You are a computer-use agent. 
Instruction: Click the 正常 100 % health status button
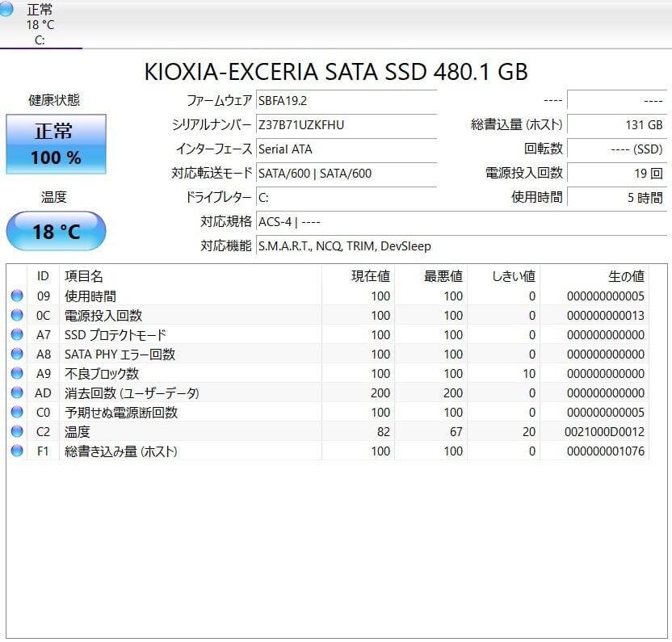pos(56,145)
